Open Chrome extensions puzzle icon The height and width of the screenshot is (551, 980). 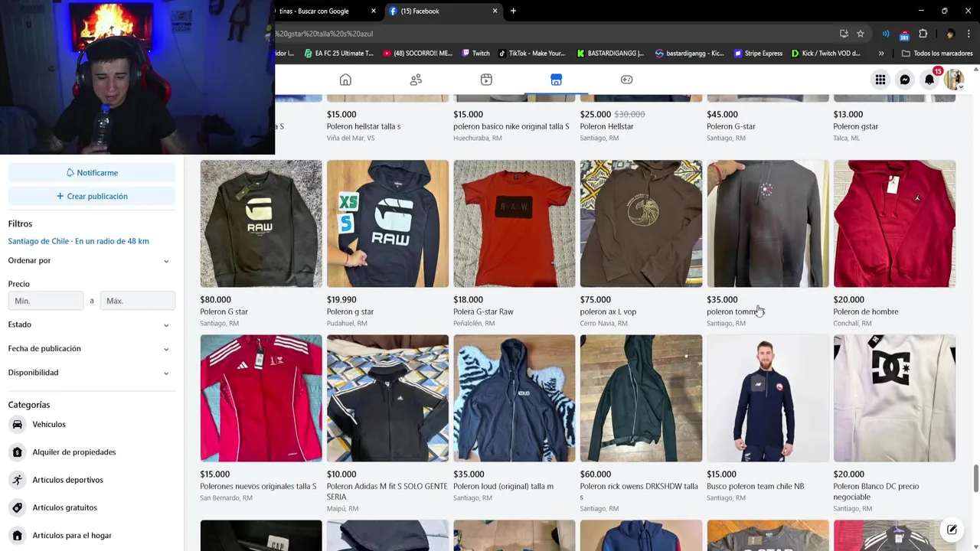click(x=923, y=34)
